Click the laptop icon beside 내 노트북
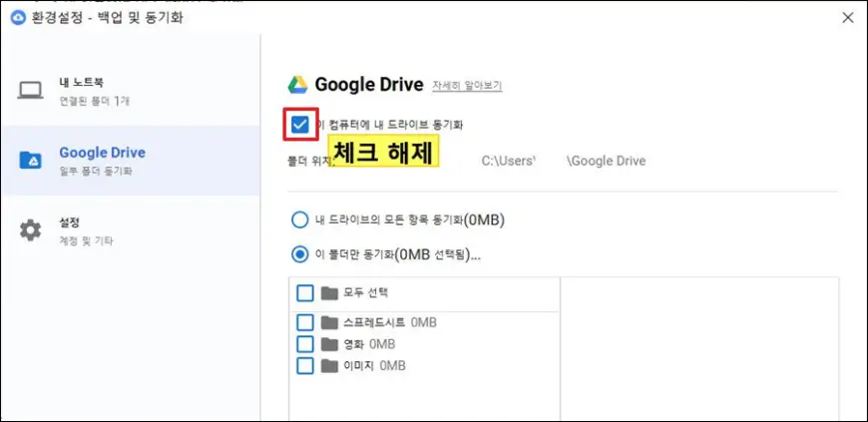868x422 pixels. tap(31, 90)
